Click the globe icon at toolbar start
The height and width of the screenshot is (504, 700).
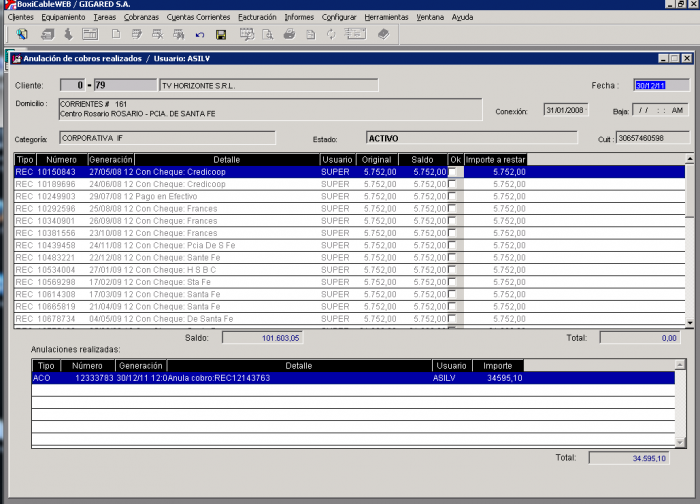click(x=22, y=34)
